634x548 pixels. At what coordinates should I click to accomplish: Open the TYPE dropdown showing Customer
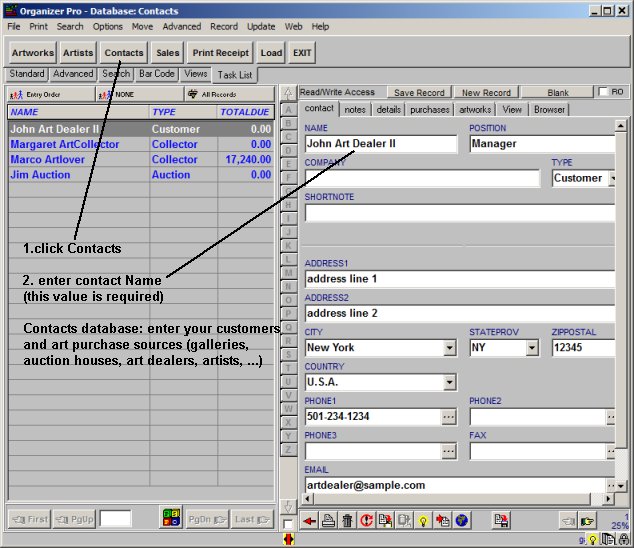tap(612, 178)
